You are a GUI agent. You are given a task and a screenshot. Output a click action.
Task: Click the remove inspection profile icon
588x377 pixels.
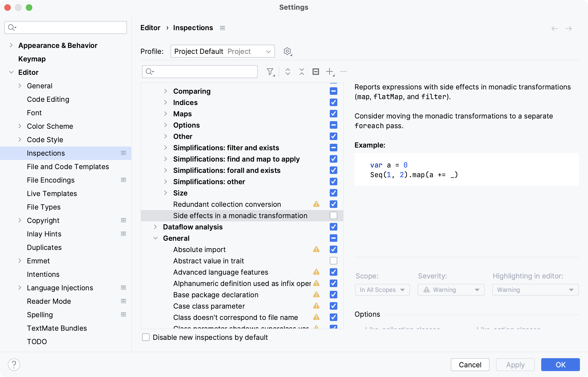click(x=343, y=71)
